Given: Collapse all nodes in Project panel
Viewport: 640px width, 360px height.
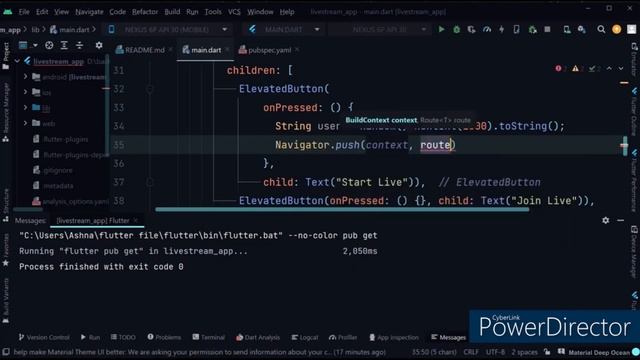Looking at the screenshot, I should 79,45.
